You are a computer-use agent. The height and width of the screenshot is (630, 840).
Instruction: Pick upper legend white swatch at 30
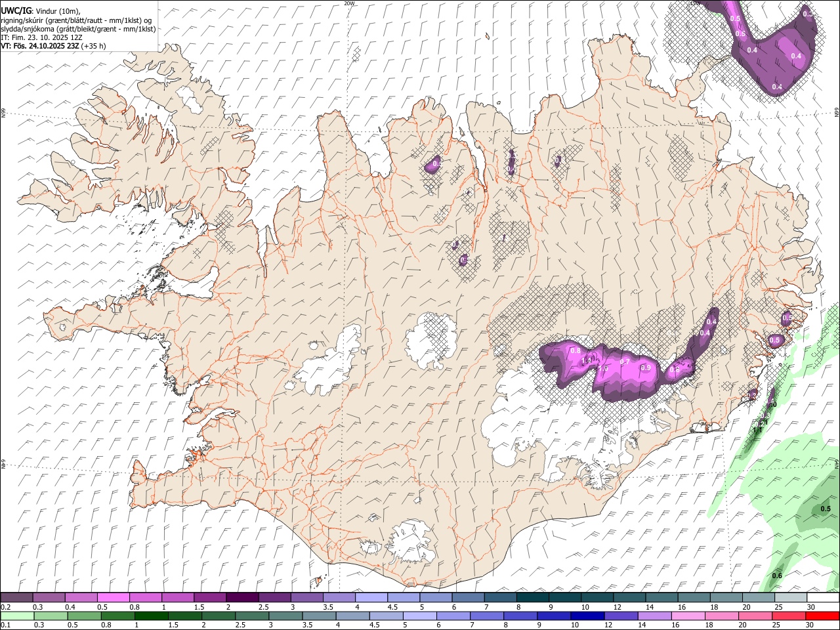tap(823, 598)
